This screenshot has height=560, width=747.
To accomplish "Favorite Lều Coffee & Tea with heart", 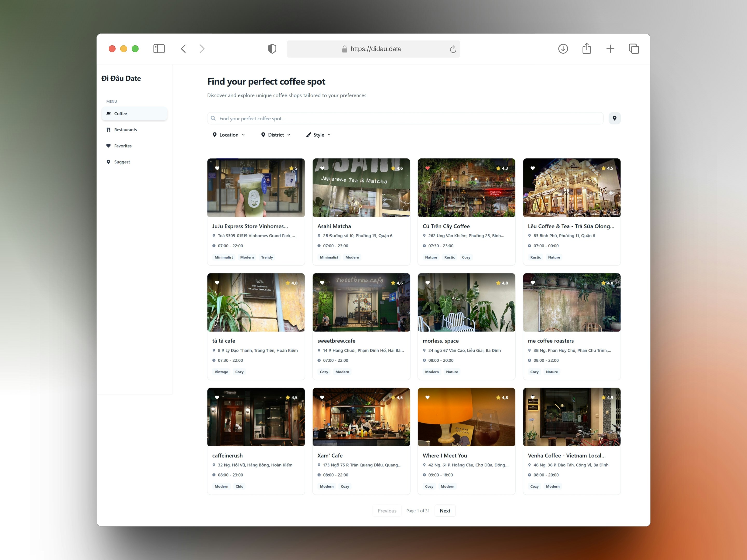I will (532, 168).
